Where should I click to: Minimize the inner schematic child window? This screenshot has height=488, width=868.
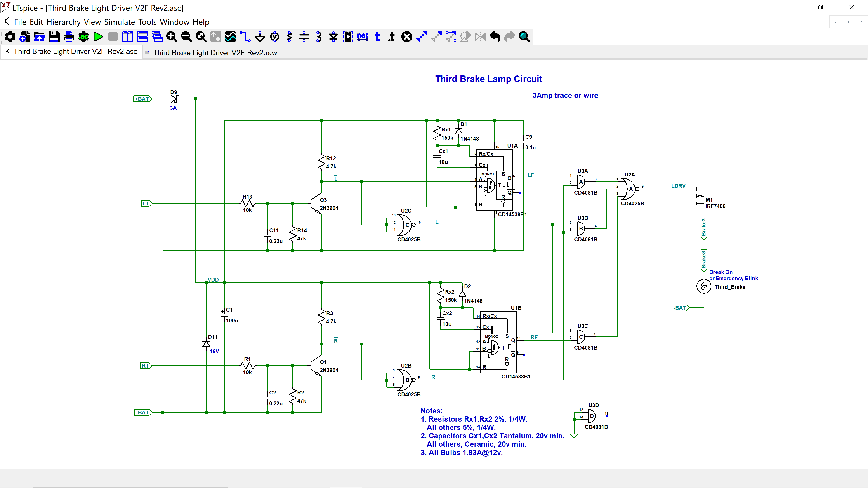[x=835, y=22]
